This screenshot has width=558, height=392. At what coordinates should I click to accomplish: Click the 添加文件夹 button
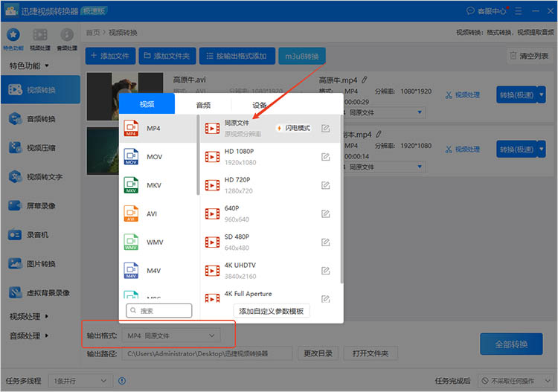tap(167, 56)
